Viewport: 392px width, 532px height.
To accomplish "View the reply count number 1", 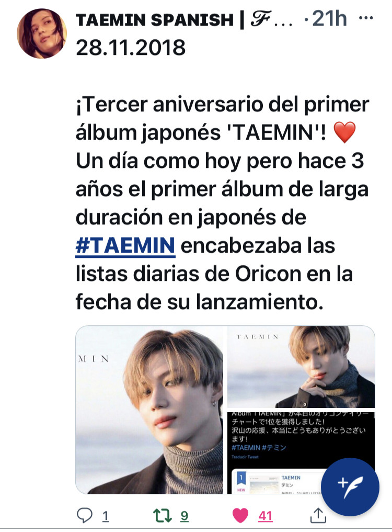I will click(x=106, y=516).
